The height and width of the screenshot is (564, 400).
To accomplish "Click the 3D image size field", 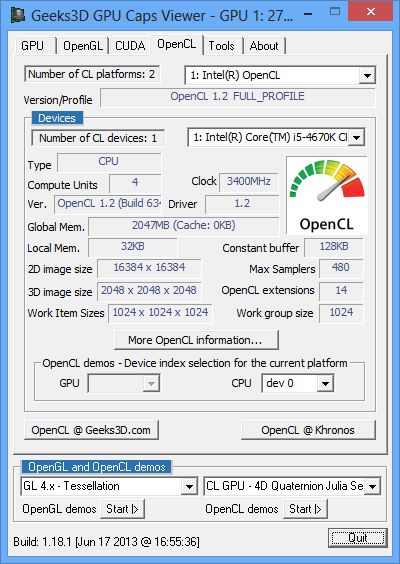I will pos(149,291).
